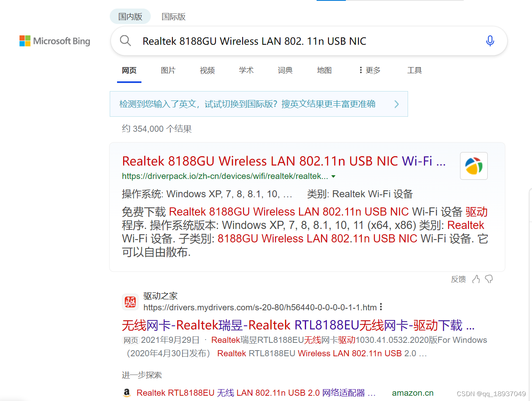
Task: Click the 驱动之家 site favicon
Action: coord(130,302)
